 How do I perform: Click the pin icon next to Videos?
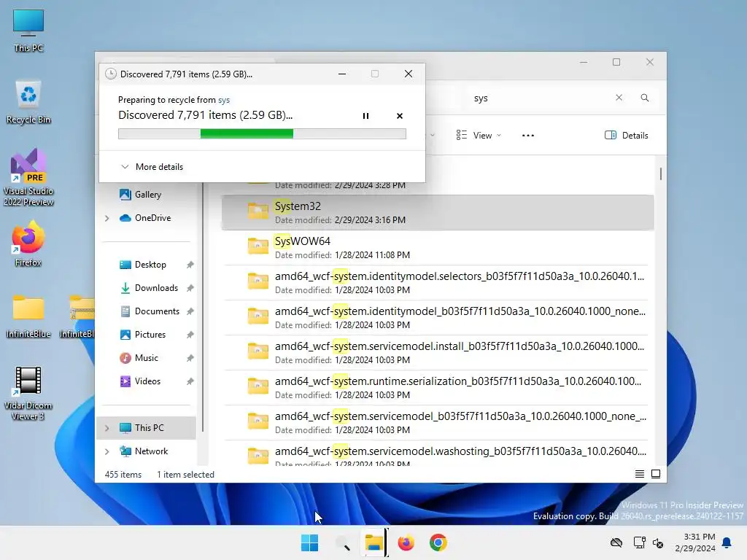click(190, 381)
